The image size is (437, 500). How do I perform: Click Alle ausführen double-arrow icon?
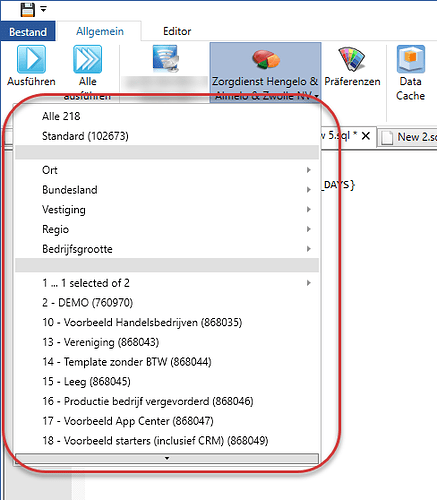pos(87,59)
